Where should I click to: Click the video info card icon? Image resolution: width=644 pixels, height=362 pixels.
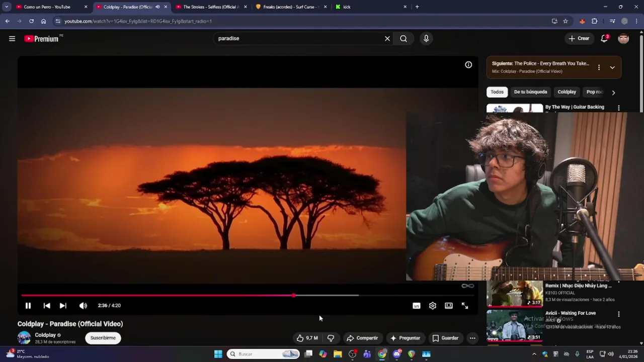468,64
